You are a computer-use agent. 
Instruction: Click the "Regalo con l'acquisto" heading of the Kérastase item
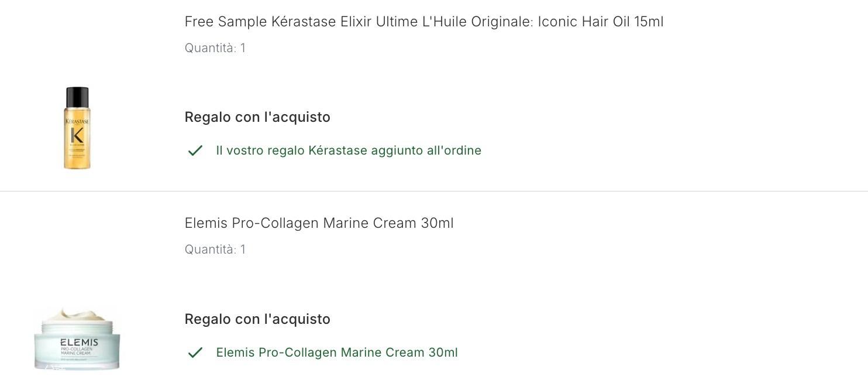(257, 117)
